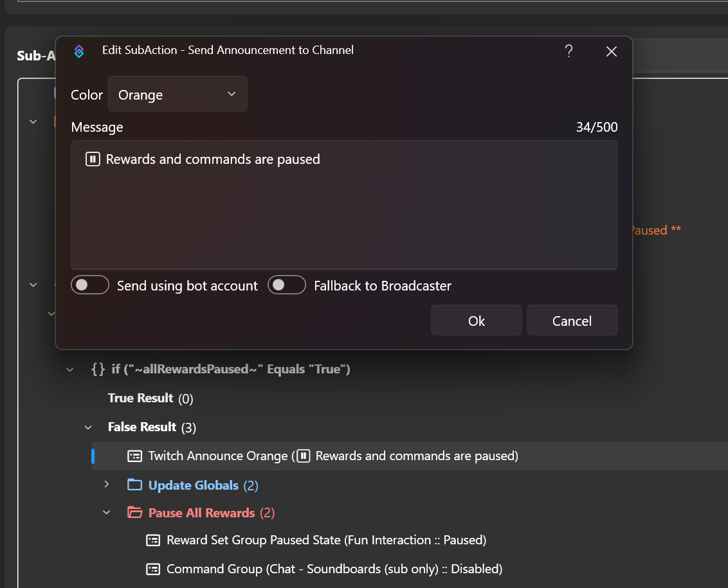The width and height of the screenshot is (728, 588).
Task: Click the blue Update Globals folder icon
Action: pos(134,485)
